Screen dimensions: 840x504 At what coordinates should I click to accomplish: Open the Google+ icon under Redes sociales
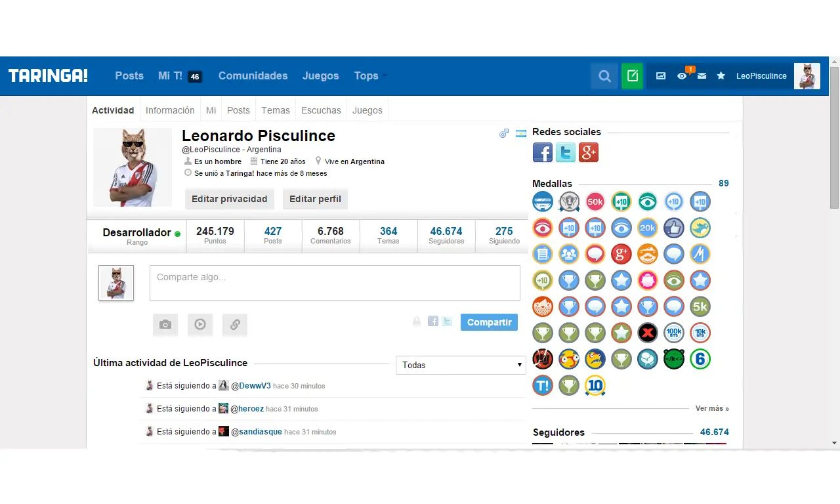click(x=589, y=152)
